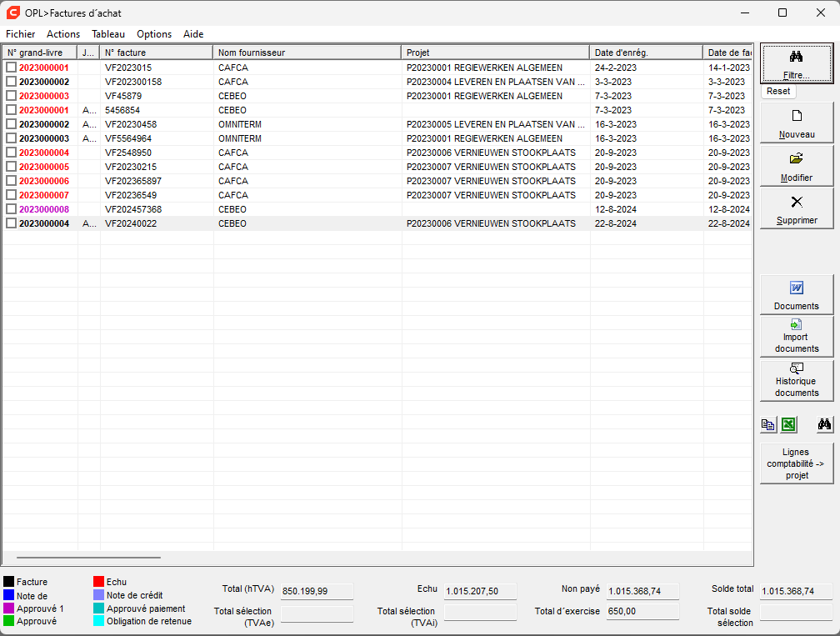
Task: Sort by N° grand-livre column header
Action: (x=40, y=53)
